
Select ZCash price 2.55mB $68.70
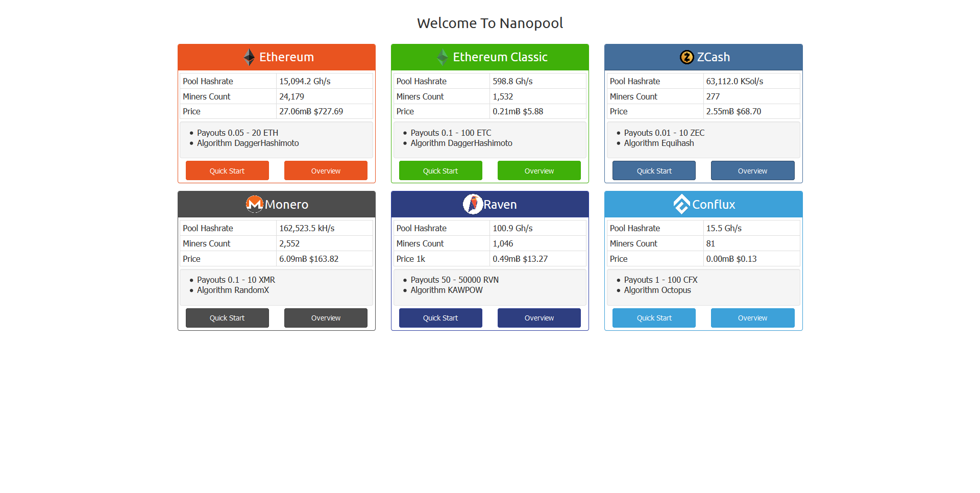pos(733,111)
